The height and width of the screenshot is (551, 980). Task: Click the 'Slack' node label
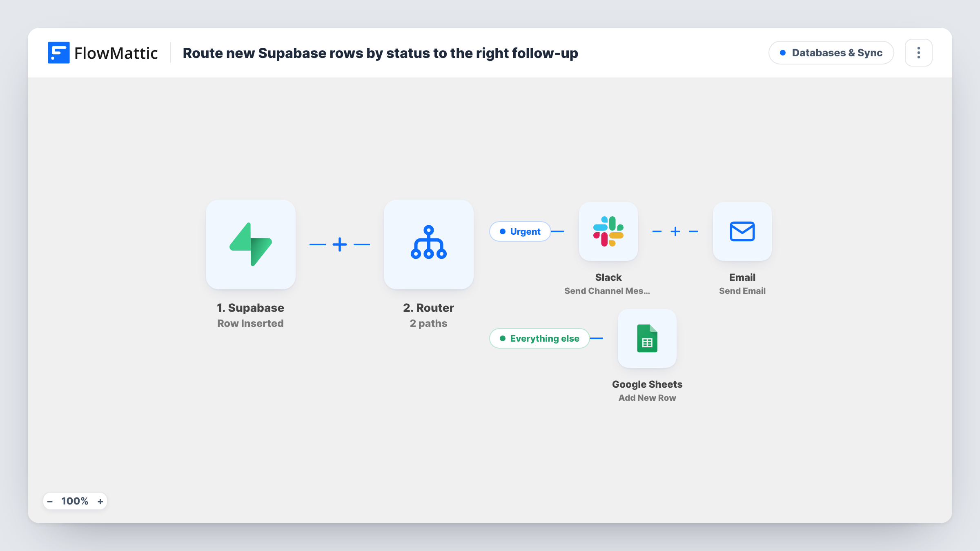(608, 277)
